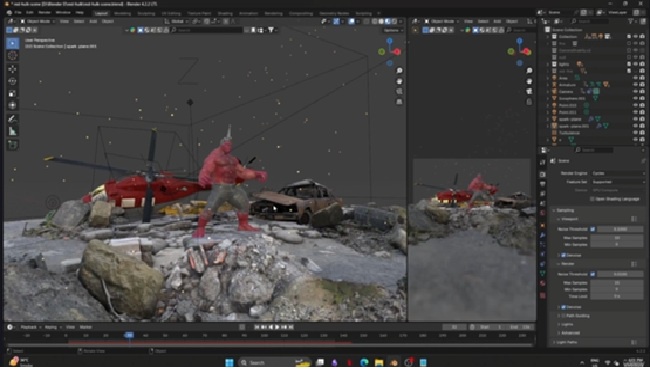Collapse the Sampling panel
The width and height of the screenshot is (650, 369).
coord(565,211)
